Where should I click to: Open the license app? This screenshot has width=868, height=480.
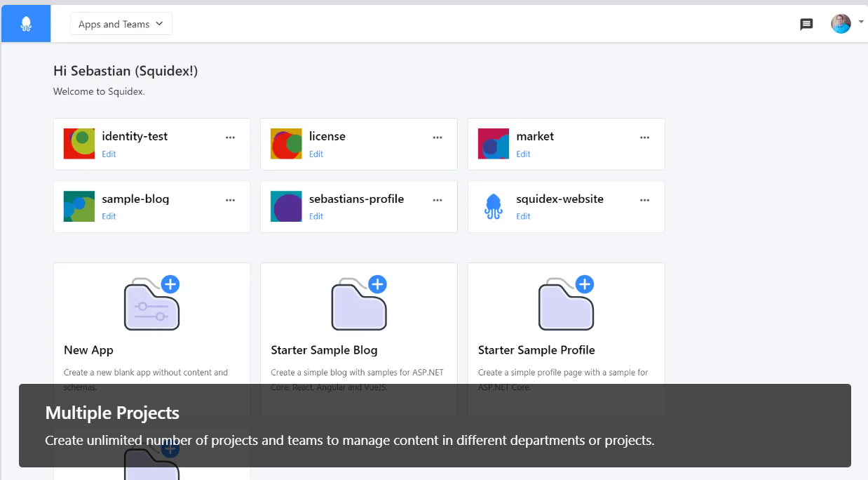(327, 136)
